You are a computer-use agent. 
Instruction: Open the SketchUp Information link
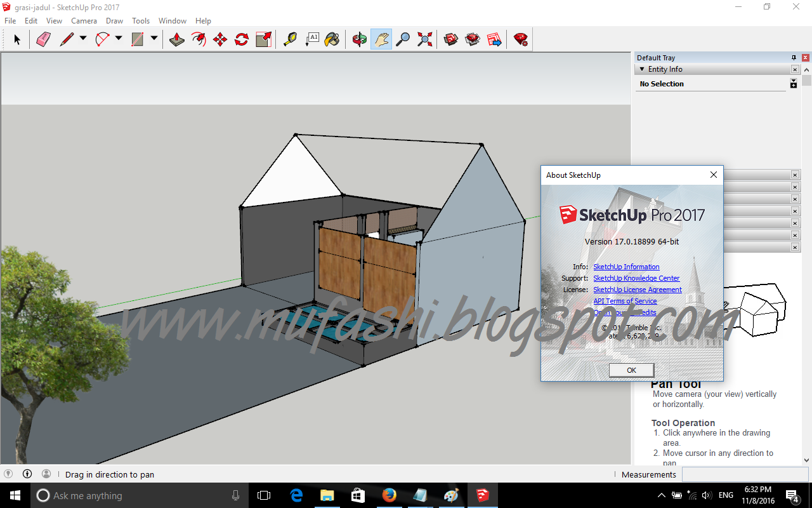click(626, 267)
